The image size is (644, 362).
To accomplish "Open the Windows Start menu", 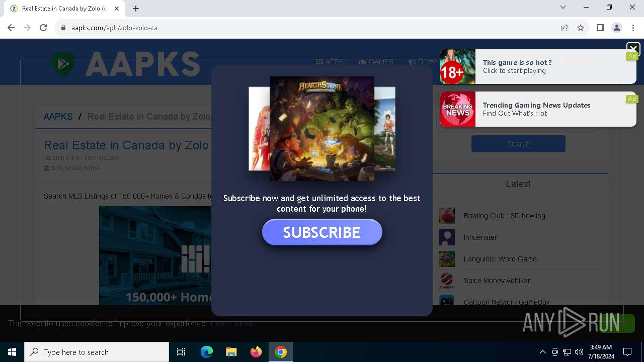I will [12, 352].
